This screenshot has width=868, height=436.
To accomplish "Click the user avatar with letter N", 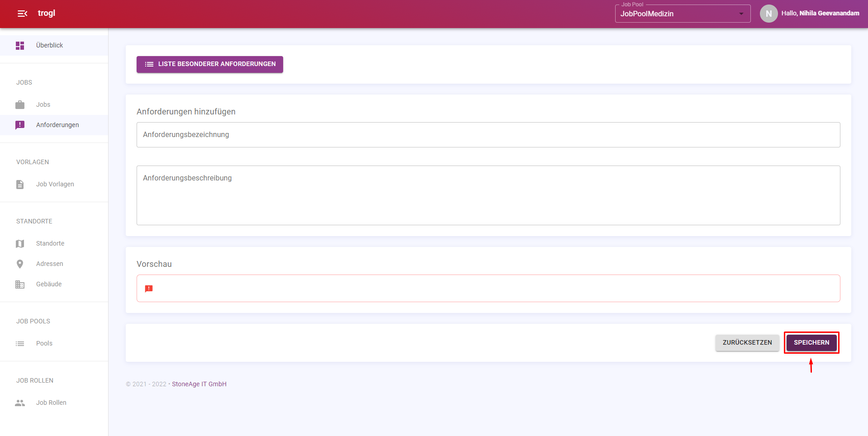I will (768, 14).
